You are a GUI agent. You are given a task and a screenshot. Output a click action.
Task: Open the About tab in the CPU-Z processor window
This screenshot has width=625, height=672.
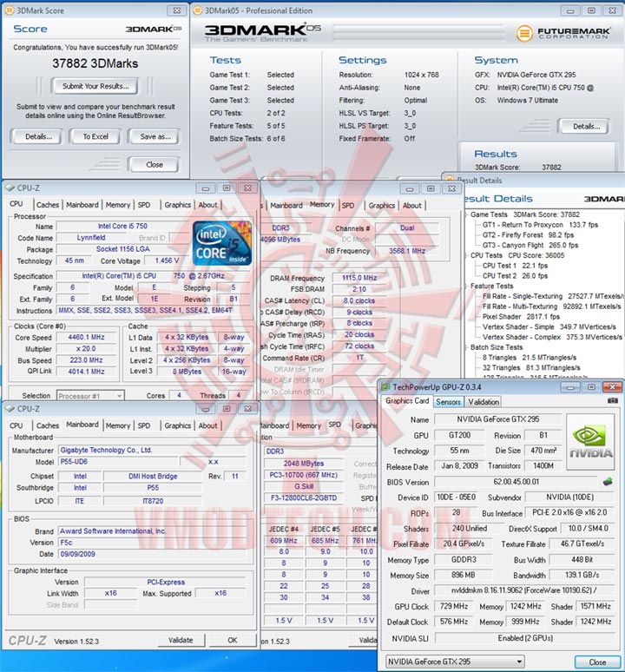(207, 205)
